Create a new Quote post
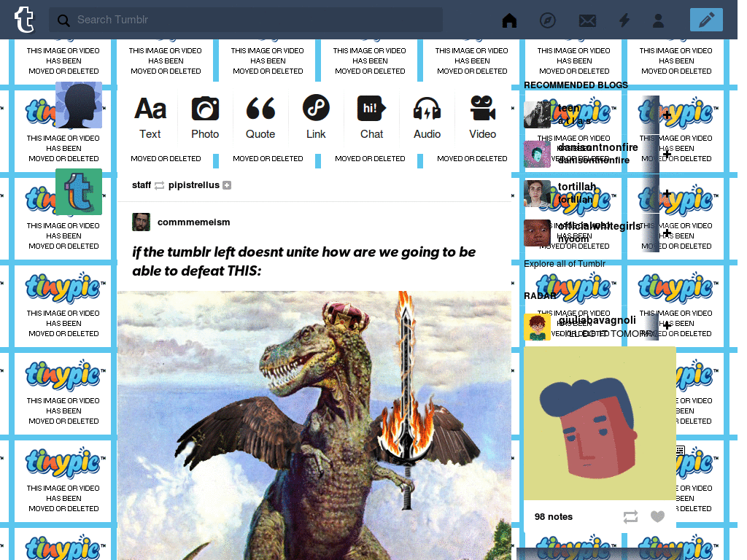 pyautogui.click(x=260, y=117)
